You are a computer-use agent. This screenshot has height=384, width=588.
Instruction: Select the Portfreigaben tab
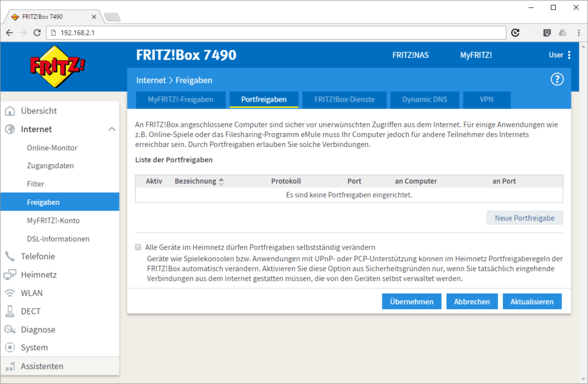(264, 100)
